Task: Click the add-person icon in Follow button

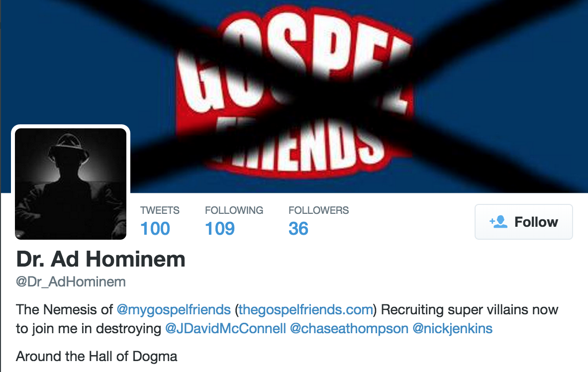Action: (498, 222)
